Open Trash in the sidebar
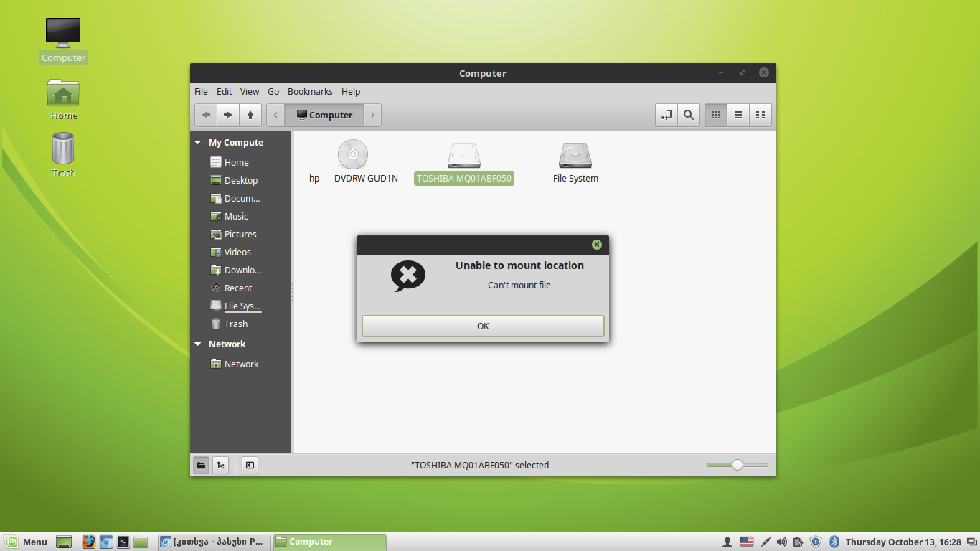 229,324
